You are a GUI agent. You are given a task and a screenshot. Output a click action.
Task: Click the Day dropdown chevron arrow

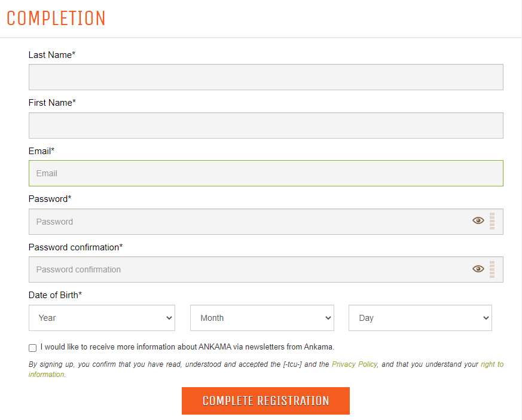[x=486, y=317]
